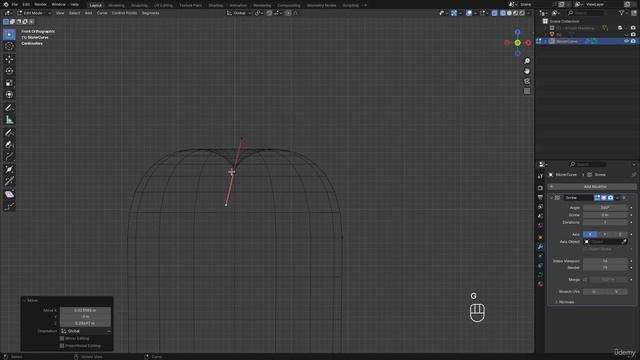Click the Axis Object eyedropper icon

click(624, 242)
